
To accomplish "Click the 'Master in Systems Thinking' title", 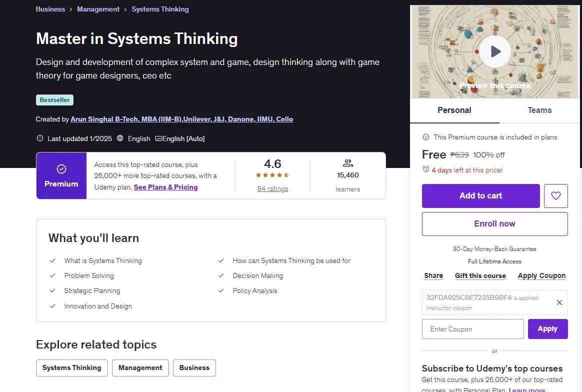I will 137,38.
